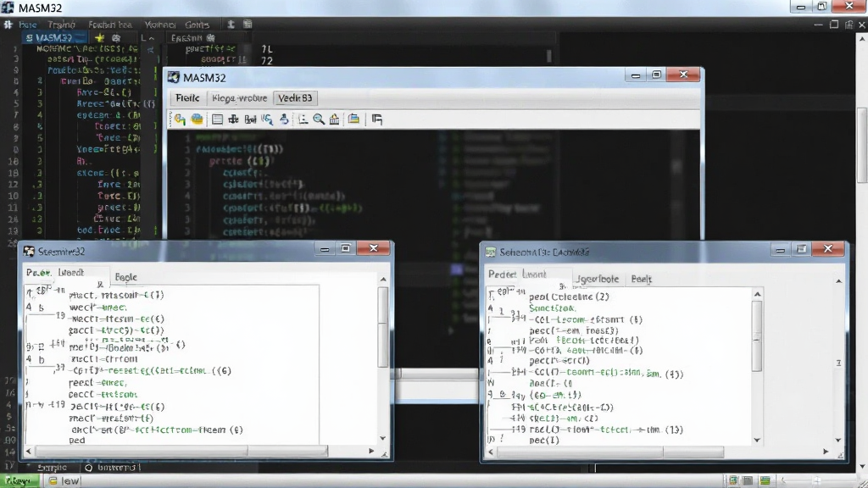Image resolution: width=868 pixels, height=488 pixels.
Task: Open the fourth menu in the main menu bar
Action: [x=160, y=25]
